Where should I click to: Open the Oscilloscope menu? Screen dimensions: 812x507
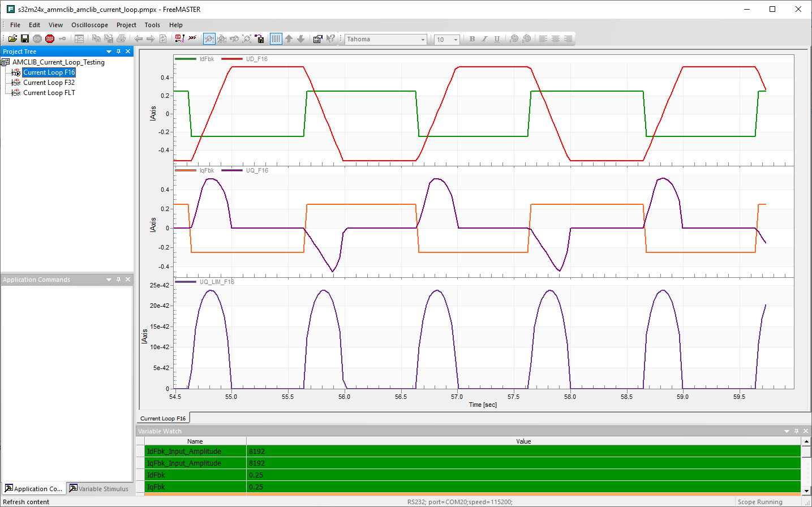click(x=89, y=25)
